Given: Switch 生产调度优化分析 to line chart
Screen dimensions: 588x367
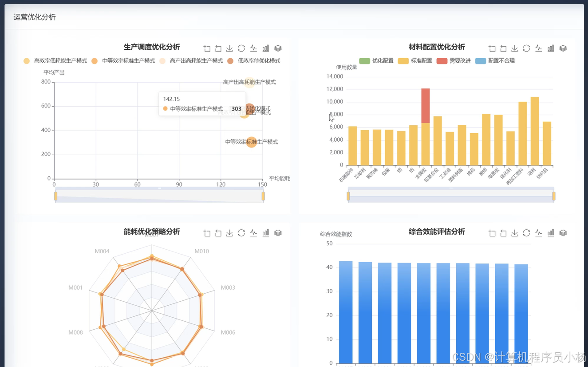Looking at the screenshot, I should pos(253,48).
